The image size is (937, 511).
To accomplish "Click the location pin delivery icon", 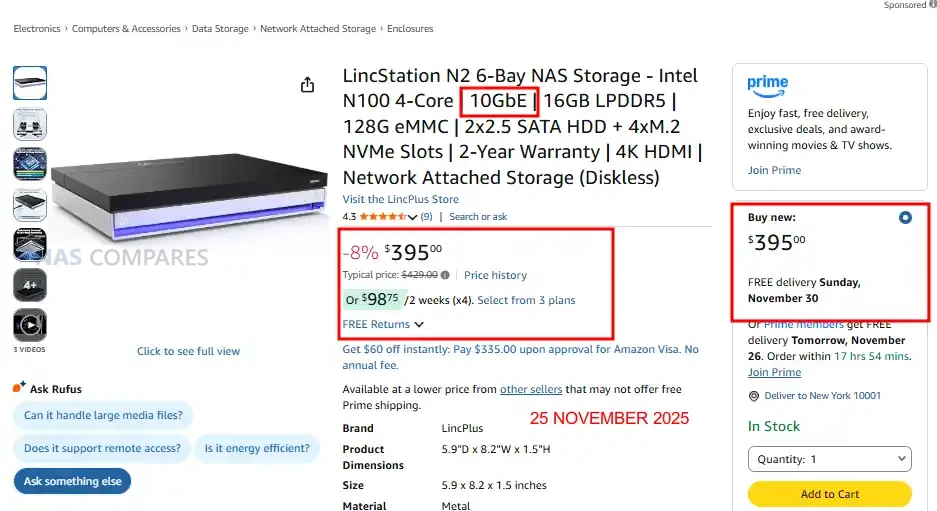I will click(x=755, y=396).
